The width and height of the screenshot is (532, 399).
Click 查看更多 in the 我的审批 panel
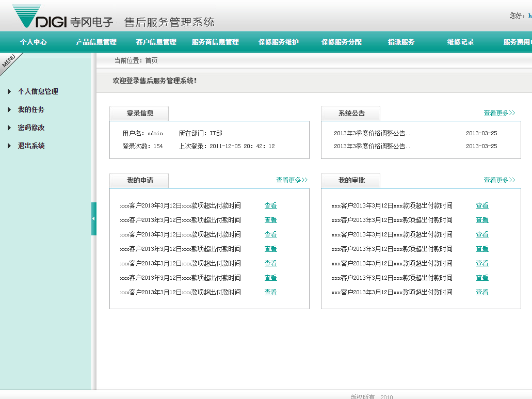tap(499, 181)
